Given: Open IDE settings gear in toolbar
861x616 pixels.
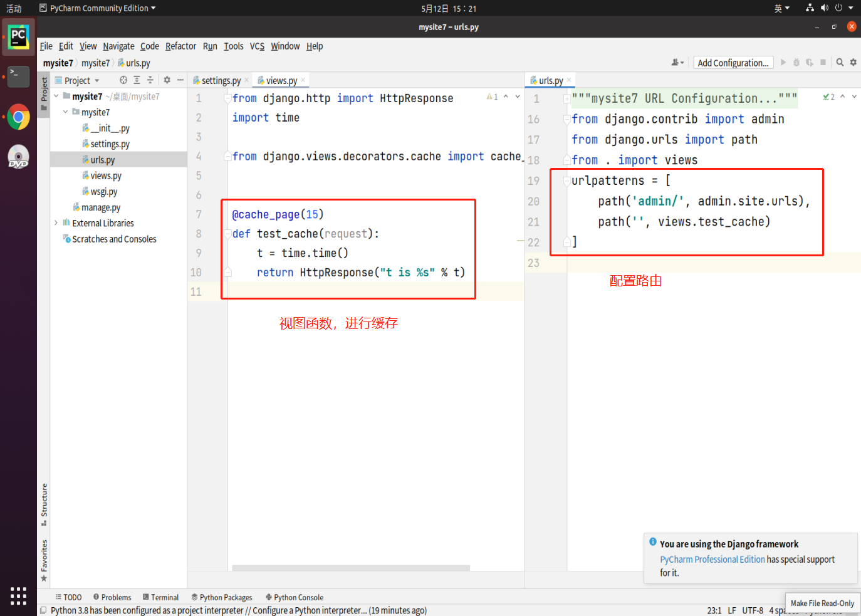Looking at the screenshot, I should pos(852,63).
